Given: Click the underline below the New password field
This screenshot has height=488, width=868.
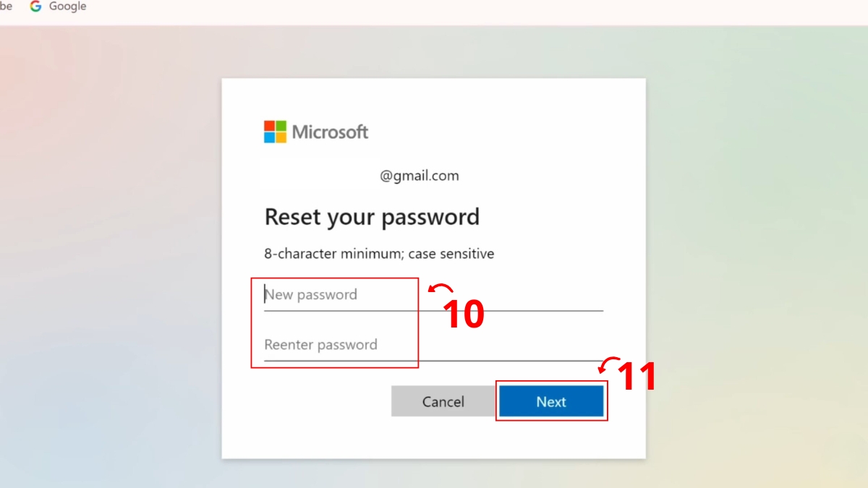Looking at the screenshot, I should click(x=434, y=311).
